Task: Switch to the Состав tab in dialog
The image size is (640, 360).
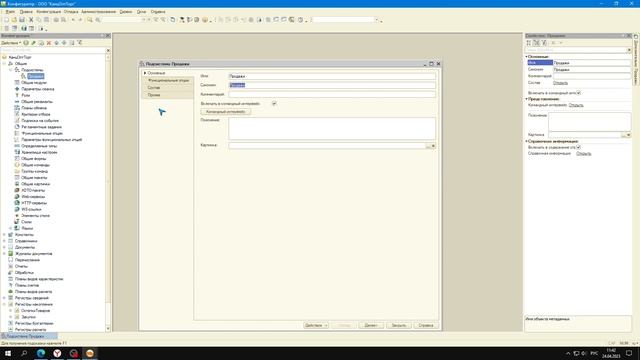Action: pyautogui.click(x=154, y=88)
